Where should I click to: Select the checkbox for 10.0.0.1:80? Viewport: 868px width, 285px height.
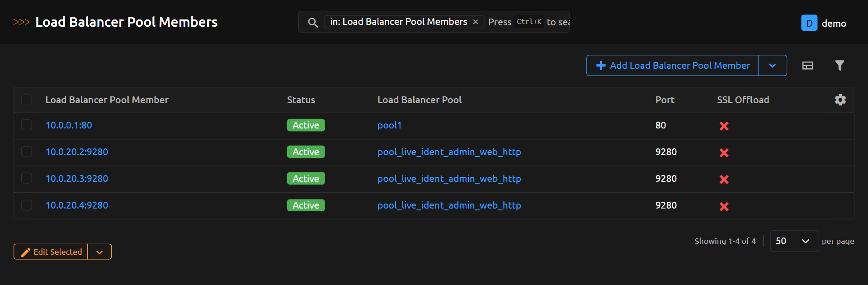27,125
